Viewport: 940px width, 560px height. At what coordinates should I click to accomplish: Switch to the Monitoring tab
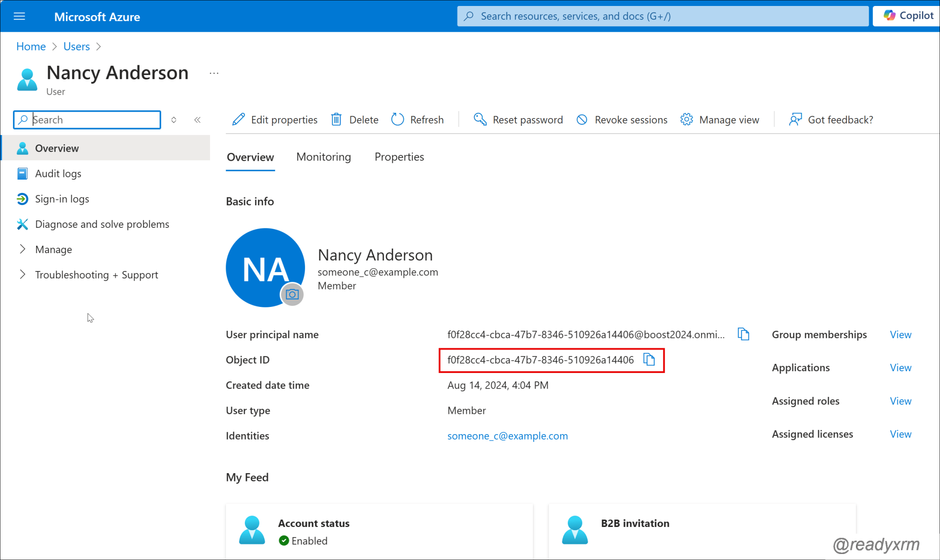pos(323,157)
